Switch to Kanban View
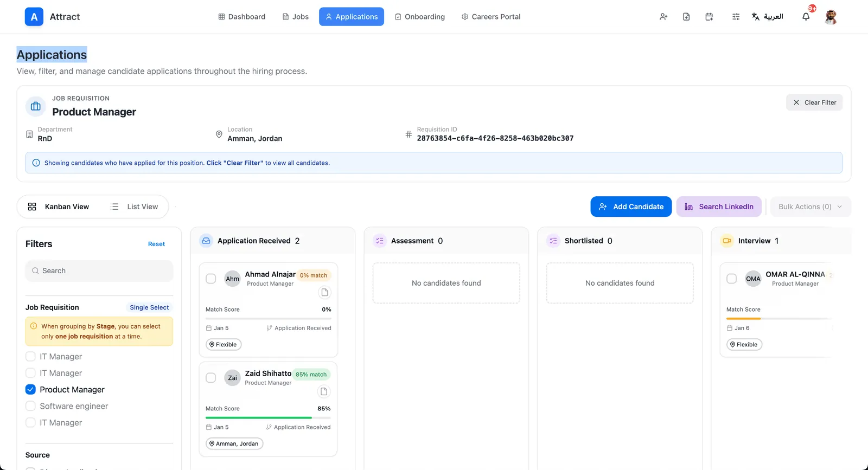868x470 pixels. click(59, 207)
